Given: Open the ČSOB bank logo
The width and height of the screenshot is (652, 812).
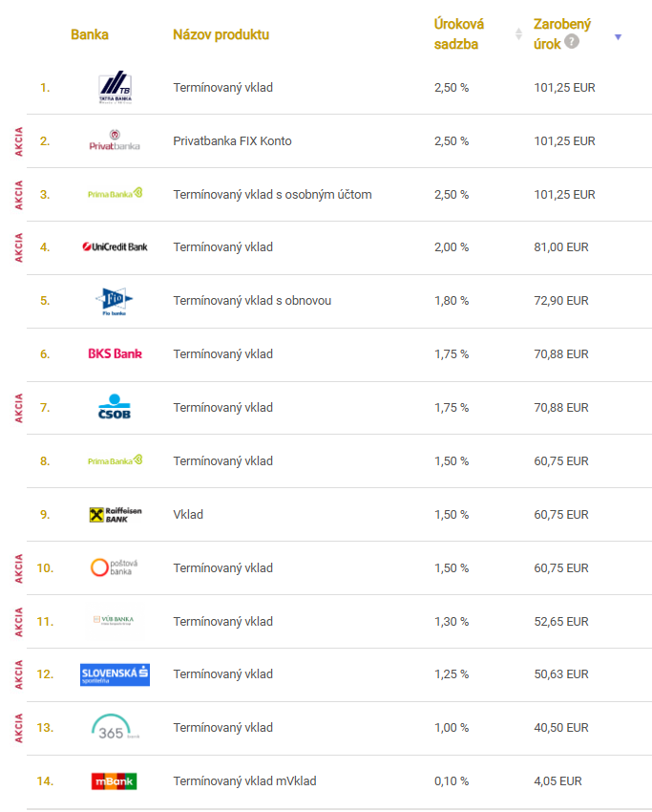Looking at the screenshot, I should (x=115, y=407).
